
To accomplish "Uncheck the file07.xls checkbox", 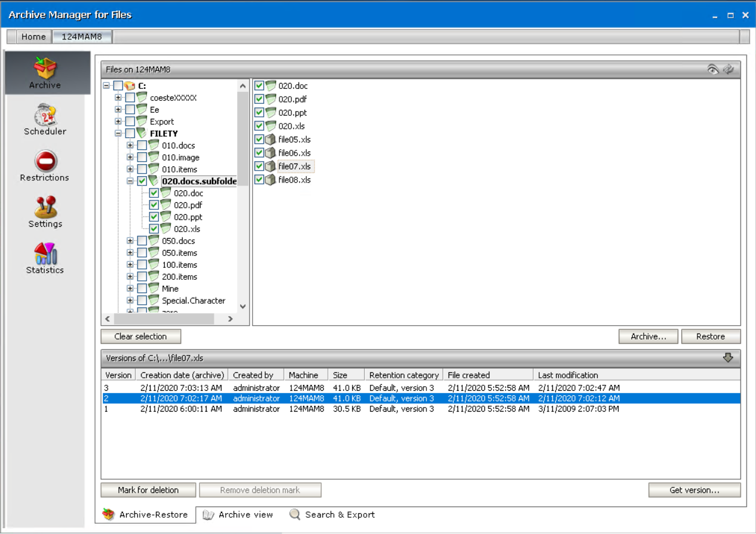I will 259,166.
